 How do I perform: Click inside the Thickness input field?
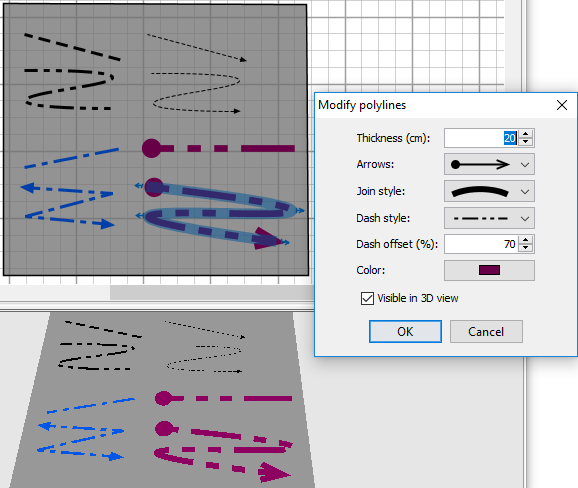click(481, 138)
